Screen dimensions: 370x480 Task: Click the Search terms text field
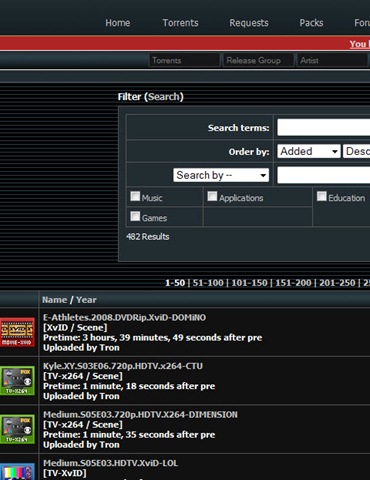coord(323,127)
